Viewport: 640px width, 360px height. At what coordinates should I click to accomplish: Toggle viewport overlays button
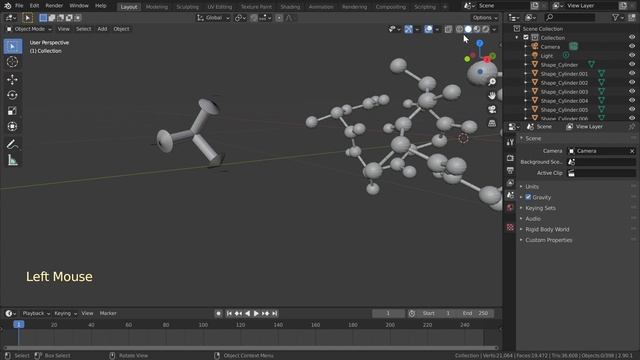(x=428, y=29)
